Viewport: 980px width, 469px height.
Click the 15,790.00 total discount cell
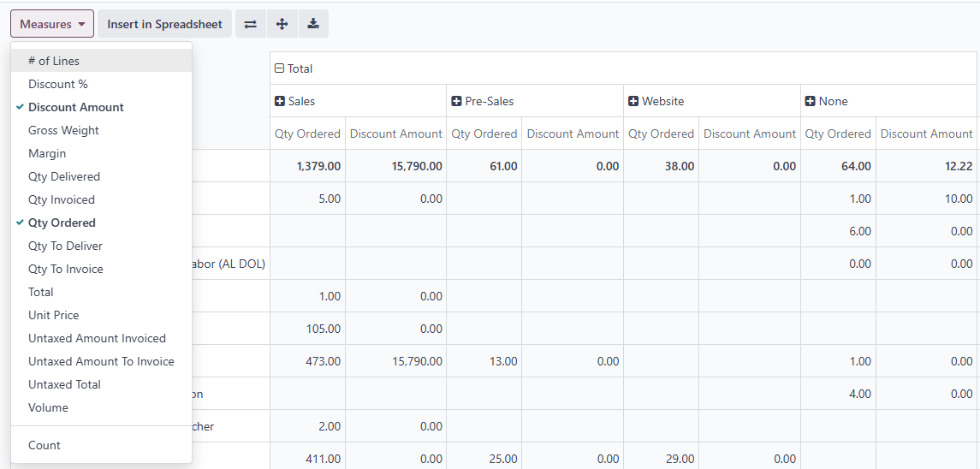(396, 166)
